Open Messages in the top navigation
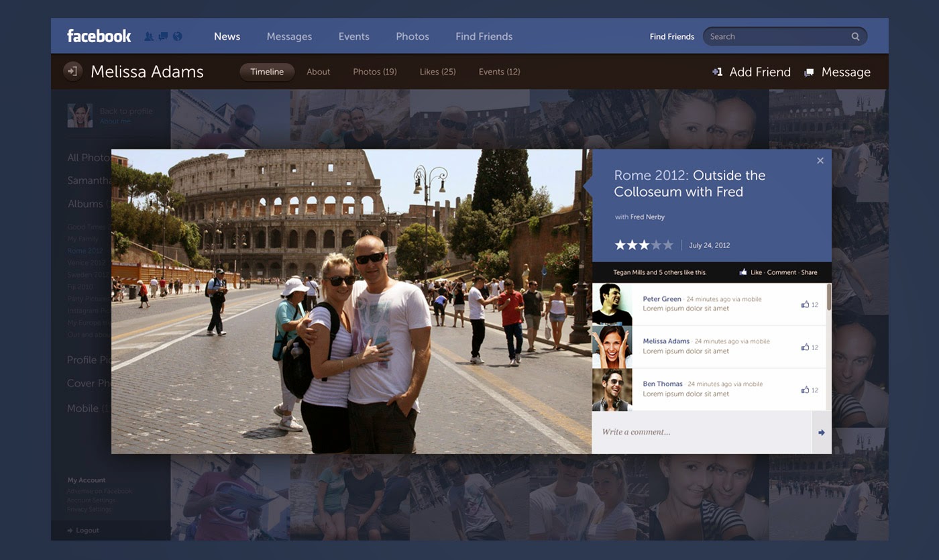Viewport: 939px width, 560px height. coord(289,37)
